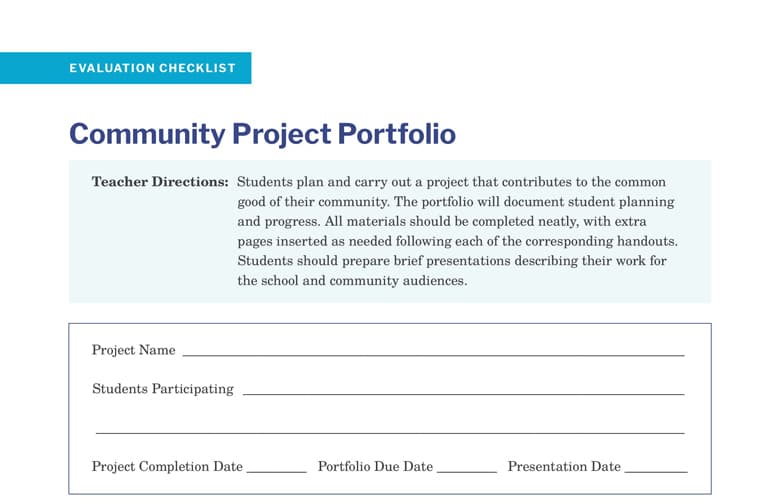Click the Presentation Date blank

pyautogui.click(x=656, y=470)
